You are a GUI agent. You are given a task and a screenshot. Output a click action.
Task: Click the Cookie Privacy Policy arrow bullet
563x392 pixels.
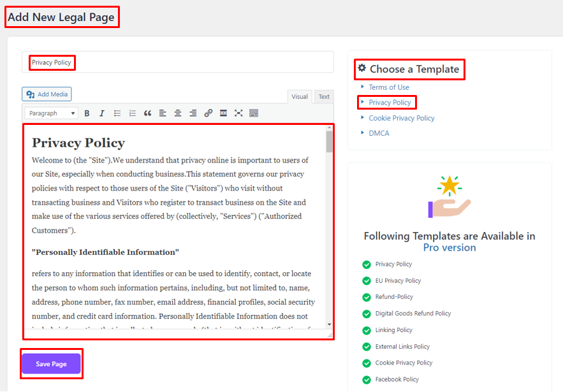tap(362, 117)
